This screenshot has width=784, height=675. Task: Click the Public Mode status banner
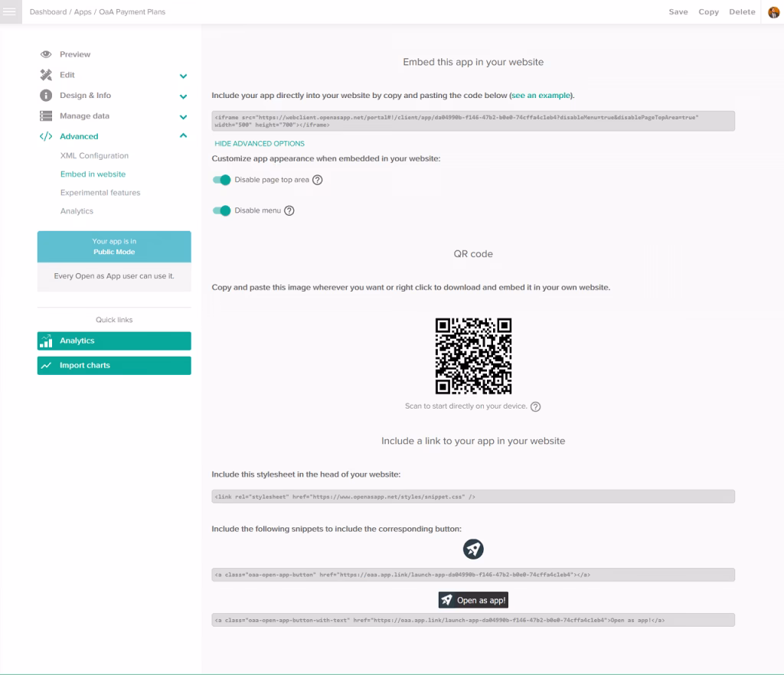(x=114, y=247)
